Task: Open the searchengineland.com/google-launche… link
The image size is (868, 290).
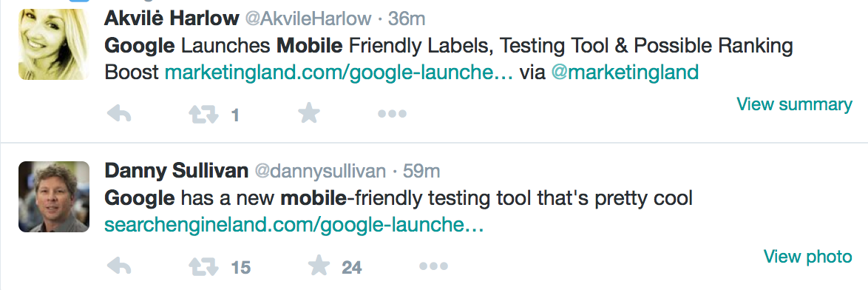Action: click(294, 225)
